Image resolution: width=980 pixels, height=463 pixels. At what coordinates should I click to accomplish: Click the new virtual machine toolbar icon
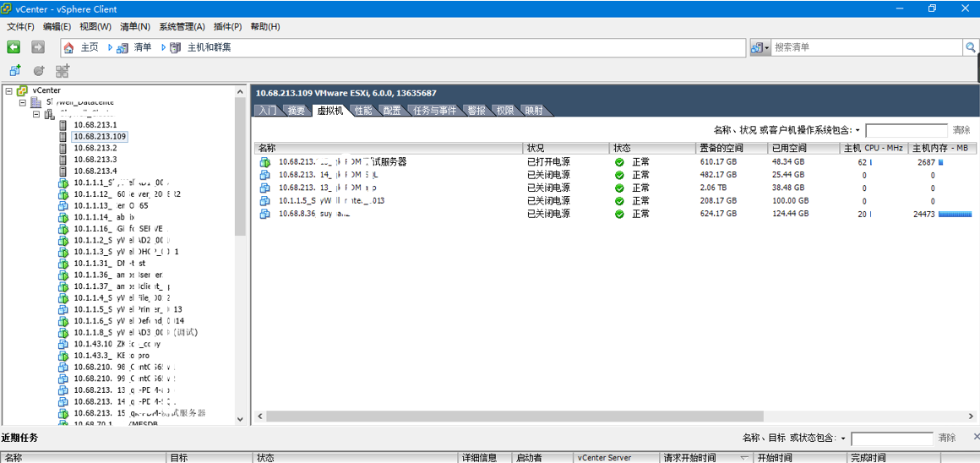15,71
